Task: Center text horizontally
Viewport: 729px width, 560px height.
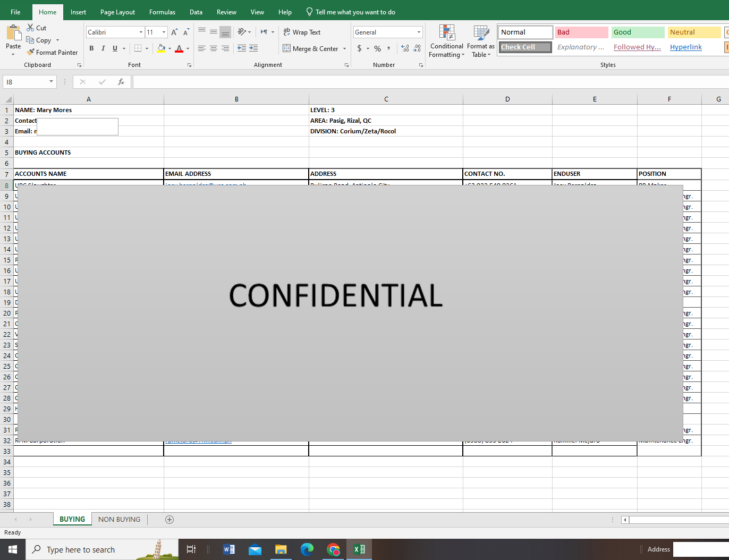Action: tap(214, 48)
